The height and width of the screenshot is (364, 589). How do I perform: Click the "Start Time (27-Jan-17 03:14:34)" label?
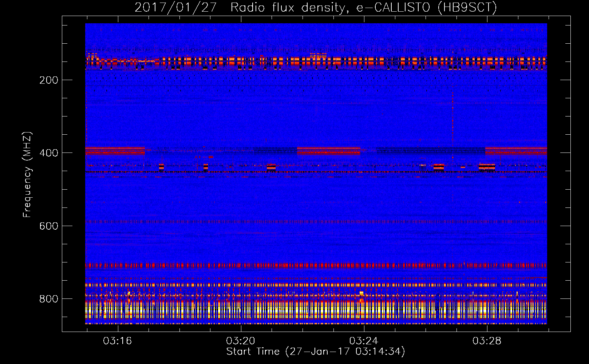[316, 352]
